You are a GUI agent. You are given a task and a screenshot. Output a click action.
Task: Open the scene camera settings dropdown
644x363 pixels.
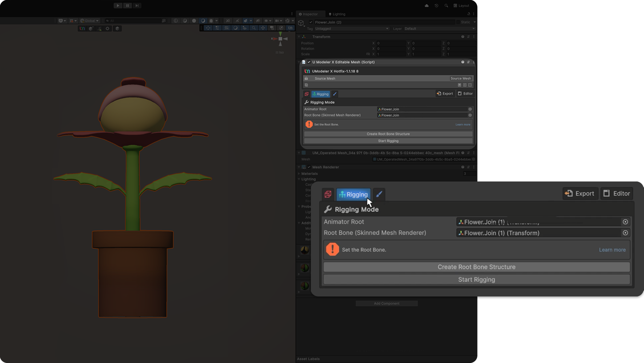point(279,21)
